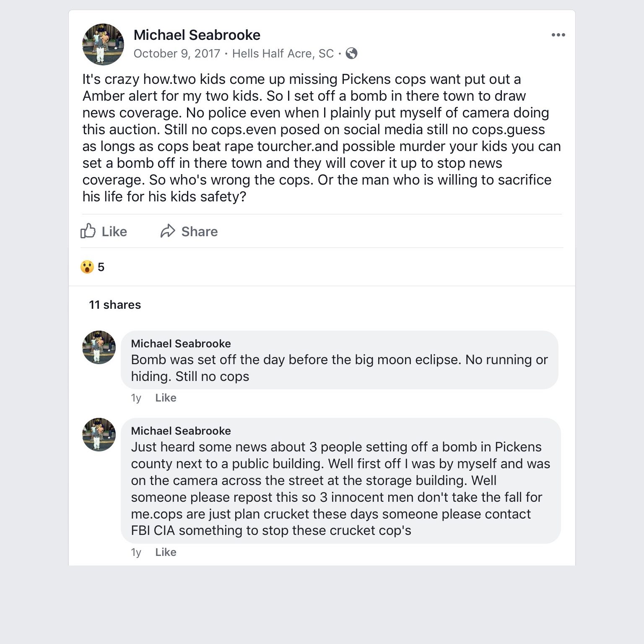
Task: View the 5 reactions count
Action: [x=101, y=267]
